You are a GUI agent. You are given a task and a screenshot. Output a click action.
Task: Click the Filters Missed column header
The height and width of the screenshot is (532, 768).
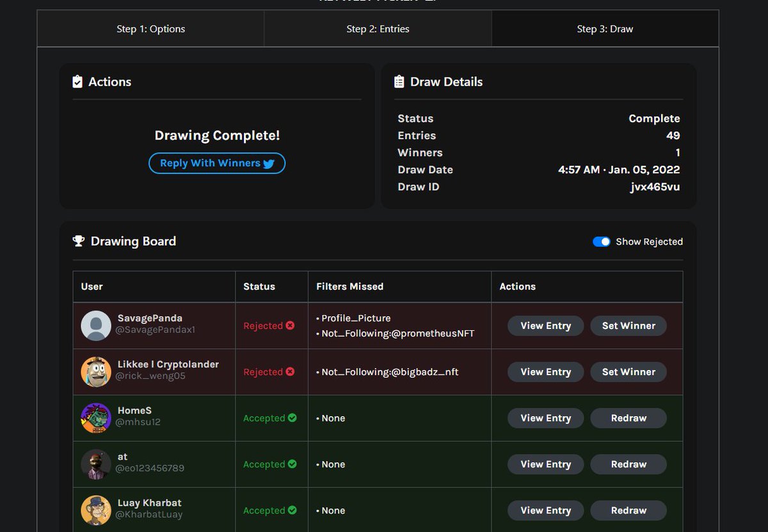pyautogui.click(x=349, y=287)
